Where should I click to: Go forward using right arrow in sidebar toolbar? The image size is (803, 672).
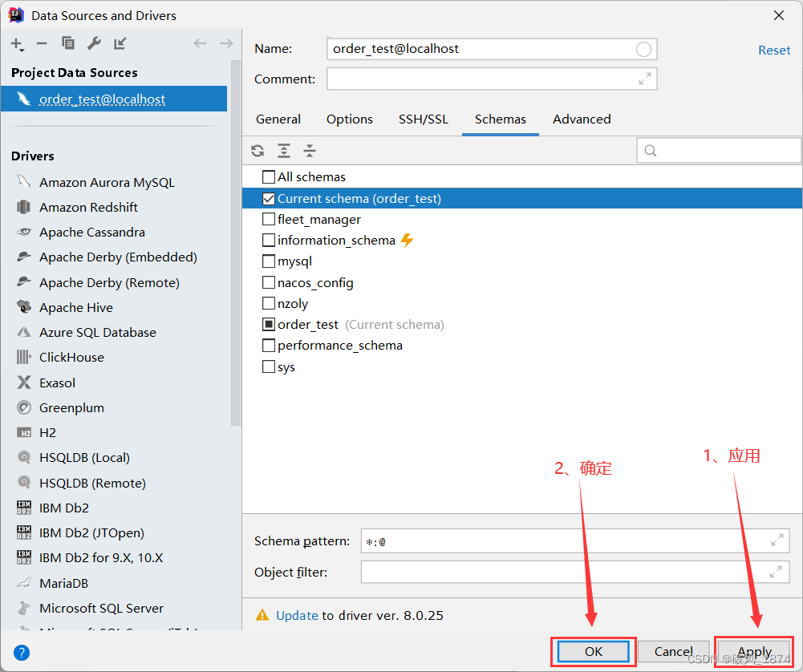226,43
